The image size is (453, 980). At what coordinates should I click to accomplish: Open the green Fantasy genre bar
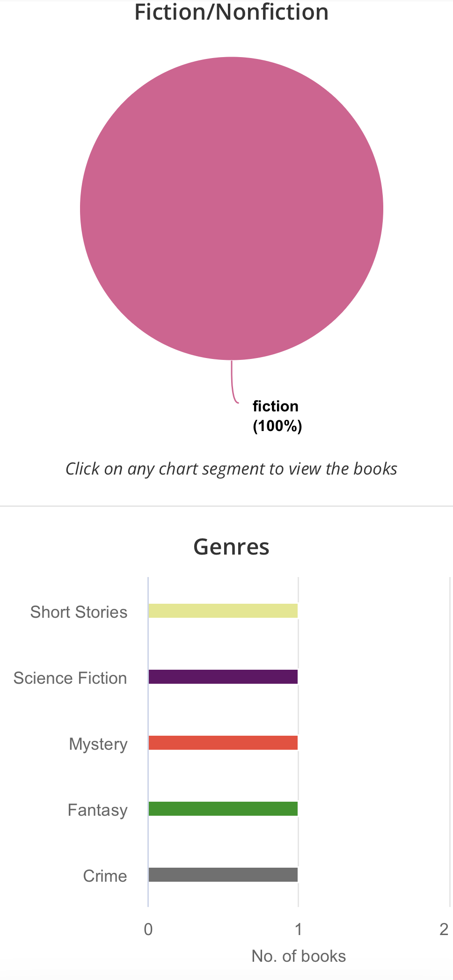(223, 809)
